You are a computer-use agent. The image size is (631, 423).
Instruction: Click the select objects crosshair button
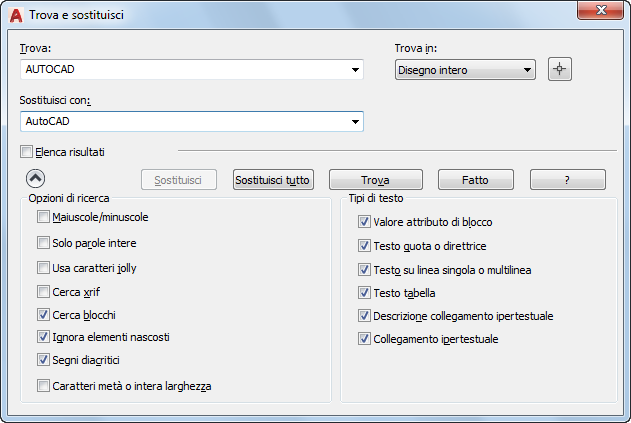[559, 69]
